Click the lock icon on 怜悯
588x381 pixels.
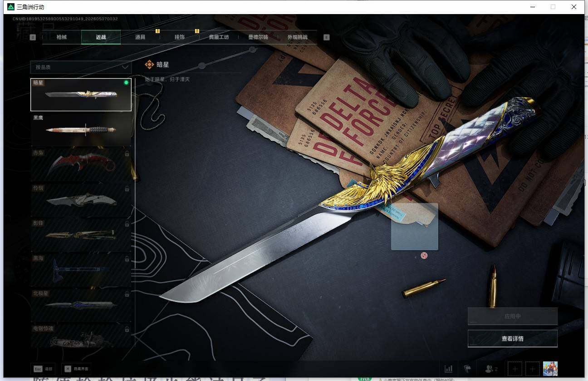click(127, 188)
